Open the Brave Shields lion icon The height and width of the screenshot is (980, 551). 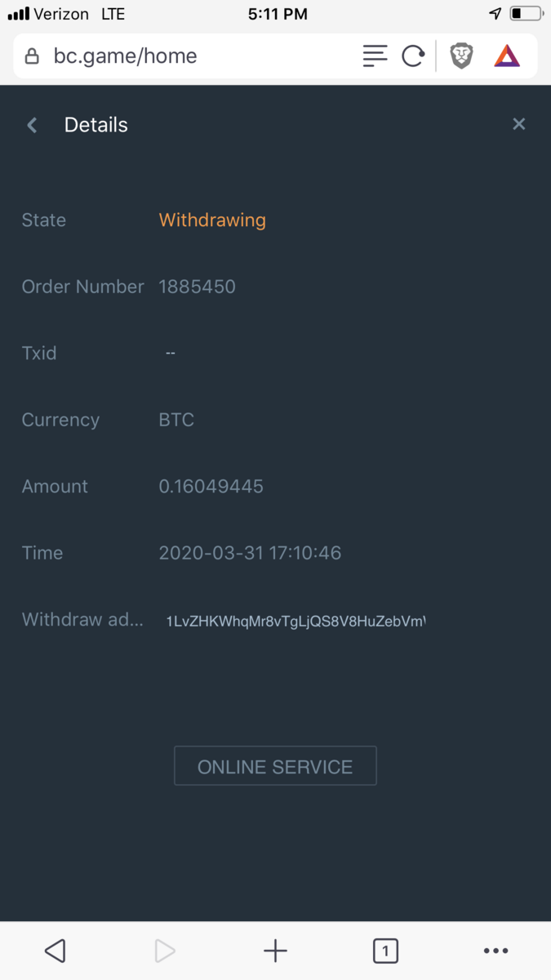[461, 56]
